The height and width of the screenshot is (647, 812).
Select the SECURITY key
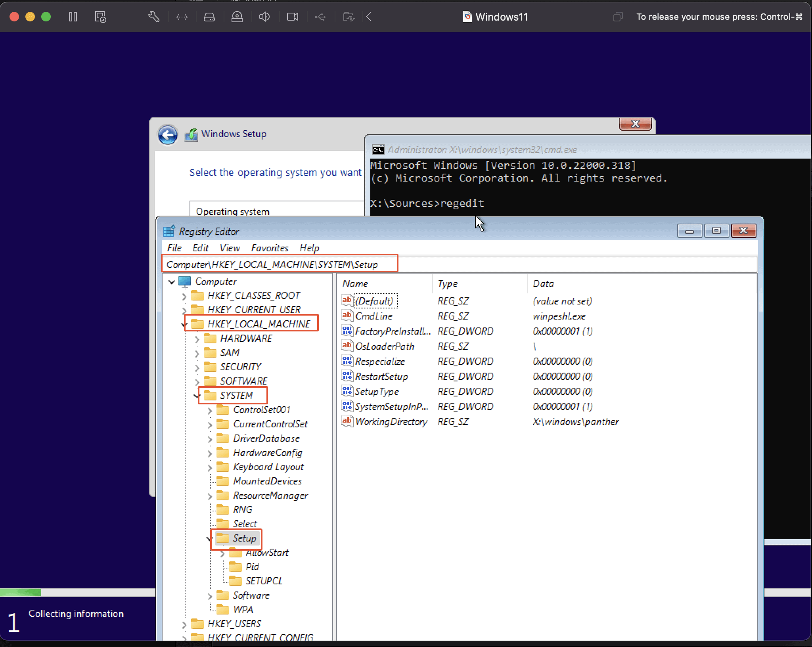(241, 367)
